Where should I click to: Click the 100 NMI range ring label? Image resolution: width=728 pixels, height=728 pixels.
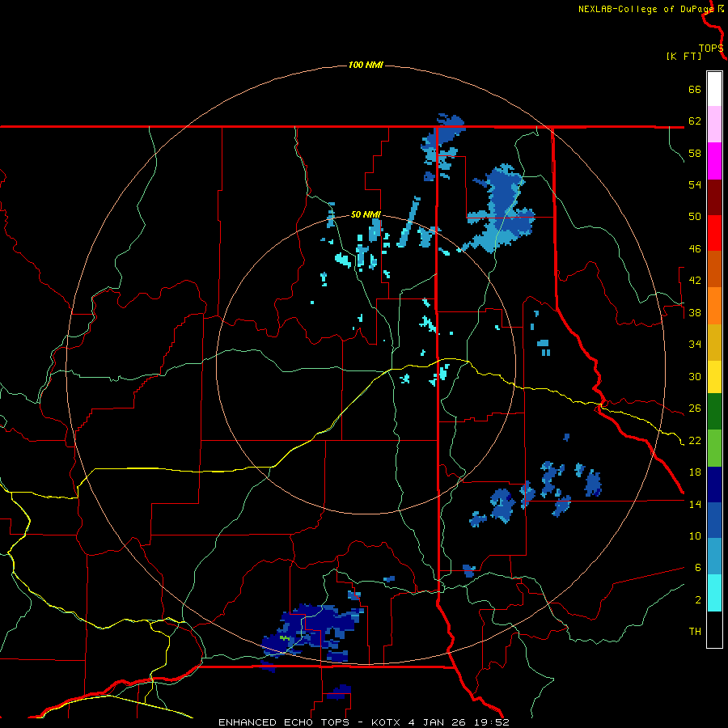point(366,65)
